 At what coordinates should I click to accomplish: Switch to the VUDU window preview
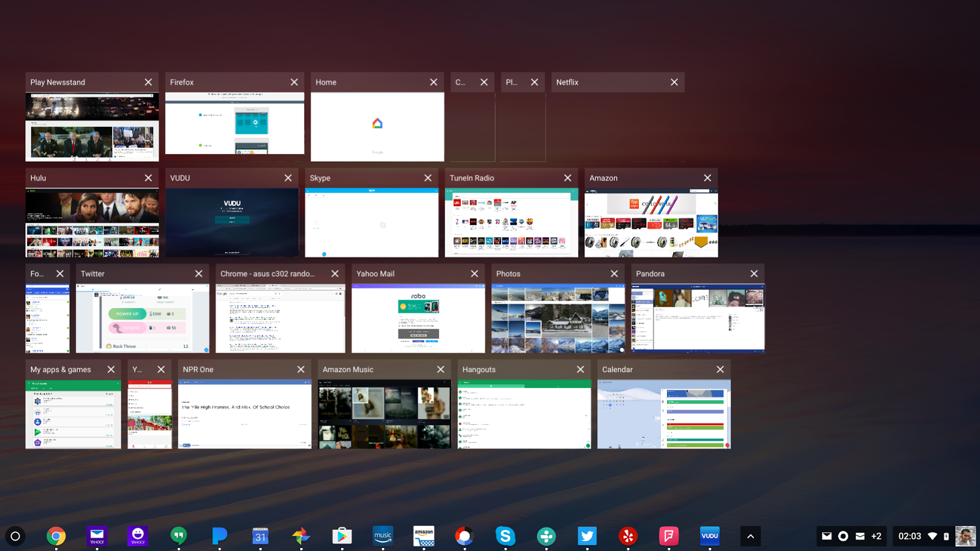(x=232, y=212)
